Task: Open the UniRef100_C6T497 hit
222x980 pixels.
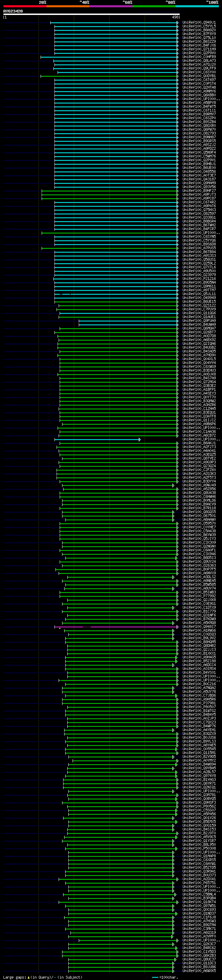Action: click(199, 80)
